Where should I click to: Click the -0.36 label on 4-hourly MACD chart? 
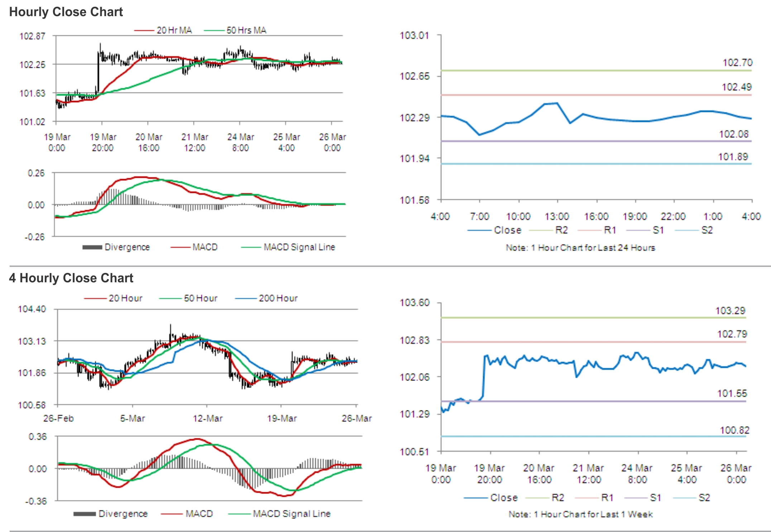36,501
